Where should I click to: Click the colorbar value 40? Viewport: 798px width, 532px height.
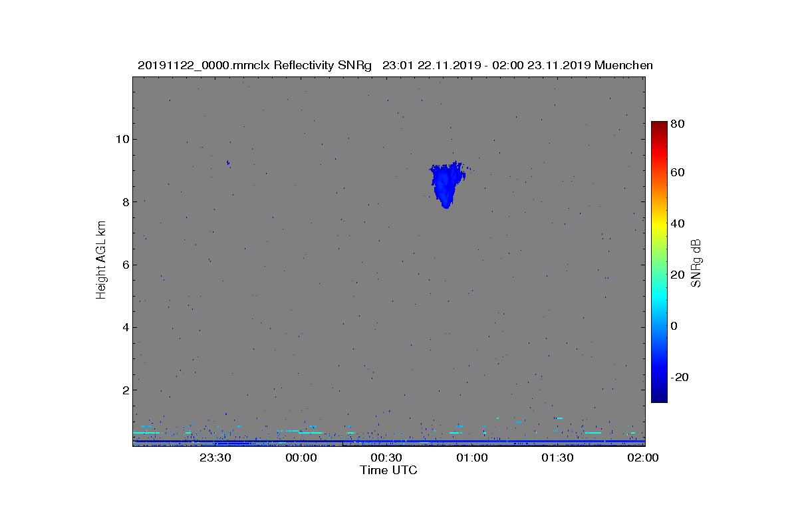tap(678, 223)
